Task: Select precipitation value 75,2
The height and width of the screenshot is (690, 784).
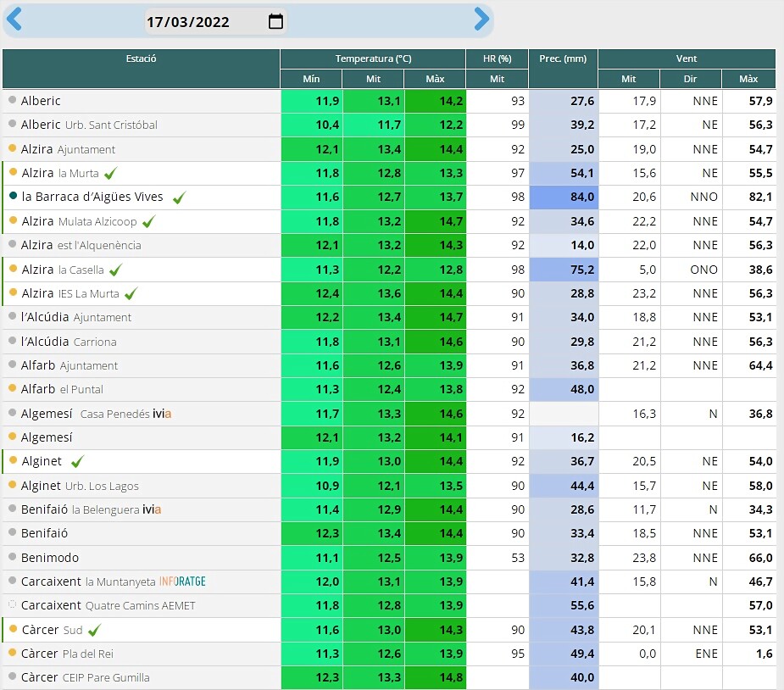Action: pyautogui.click(x=564, y=270)
